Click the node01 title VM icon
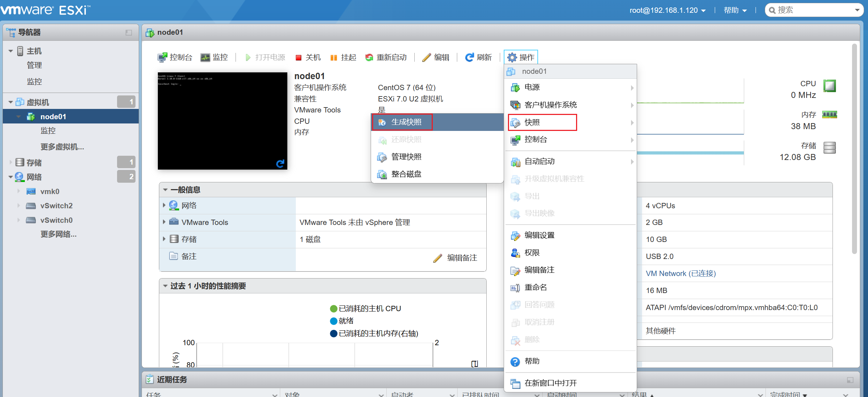The width and height of the screenshot is (868, 397). [x=150, y=33]
